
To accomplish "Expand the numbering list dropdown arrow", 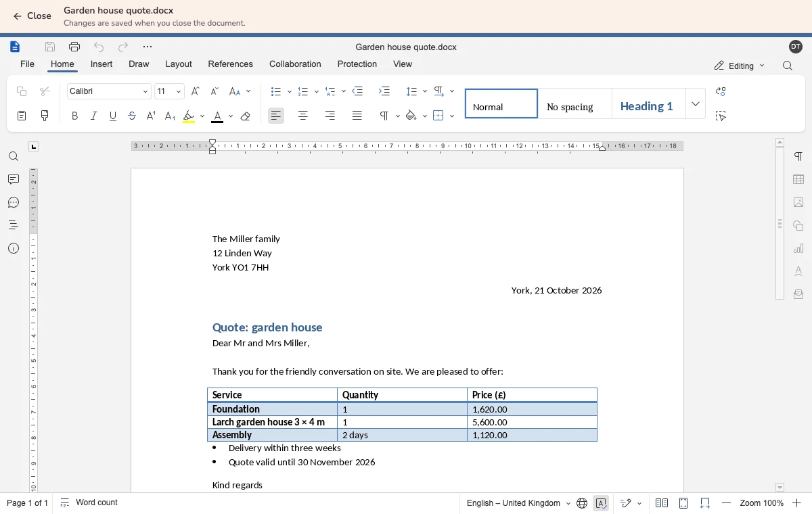I will pos(317,91).
